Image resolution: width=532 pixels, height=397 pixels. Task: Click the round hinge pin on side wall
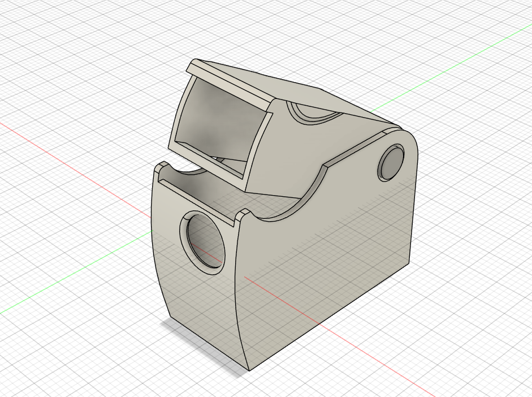click(x=391, y=162)
